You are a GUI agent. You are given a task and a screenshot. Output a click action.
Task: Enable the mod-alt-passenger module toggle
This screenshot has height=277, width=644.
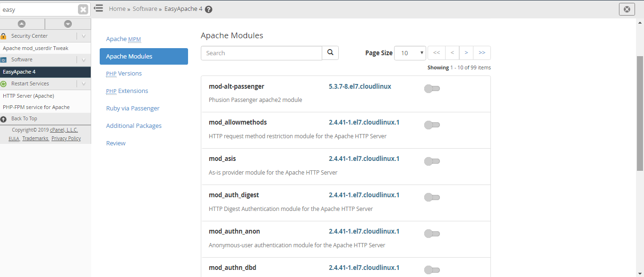(432, 88)
